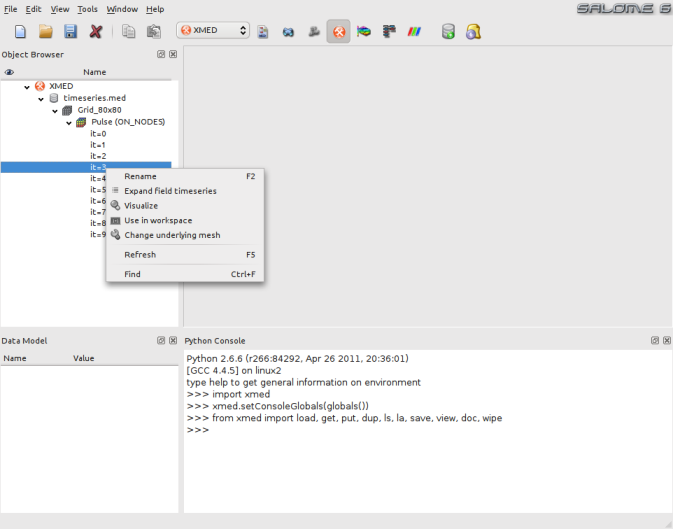Image resolution: width=673 pixels, height=529 pixels.
Task: Select the Pulse (ON_NODES) field item
Action: click(x=128, y=122)
